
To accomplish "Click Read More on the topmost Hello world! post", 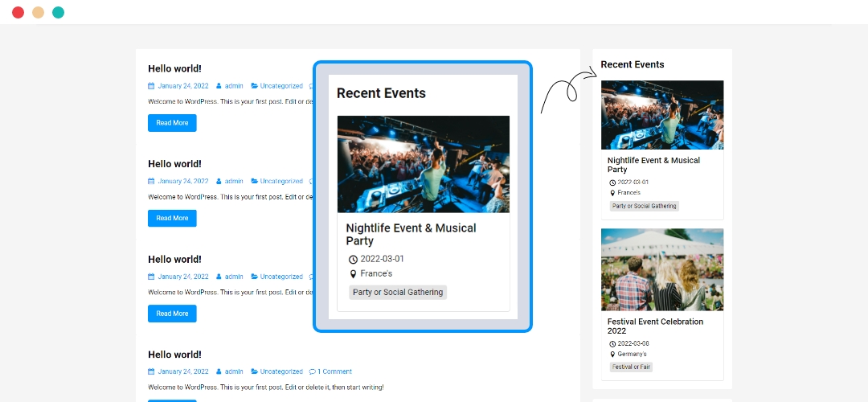I will 172,123.
